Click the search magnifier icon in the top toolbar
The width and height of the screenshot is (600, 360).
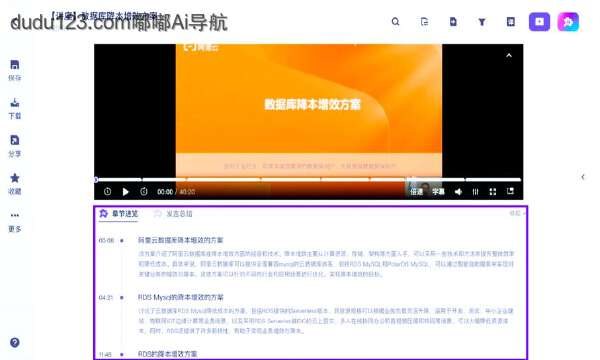[395, 22]
